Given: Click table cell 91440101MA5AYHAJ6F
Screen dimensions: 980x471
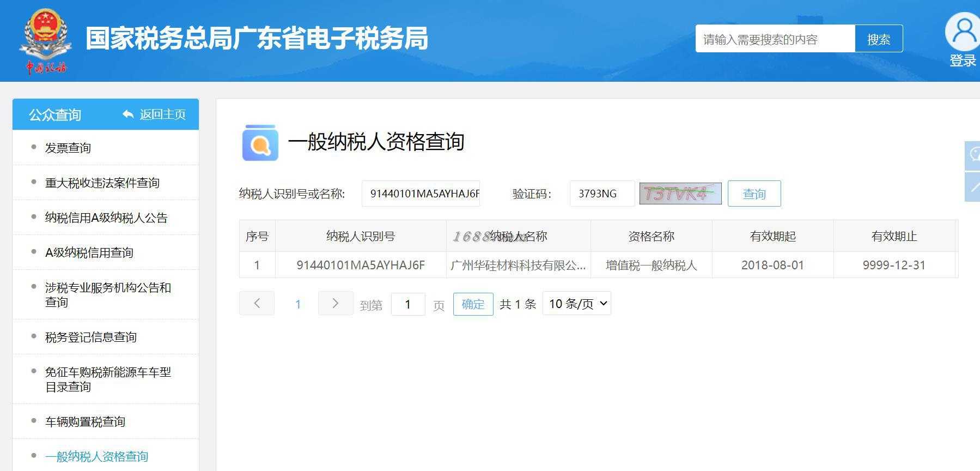Looking at the screenshot, I should click(x=361, y=265).
